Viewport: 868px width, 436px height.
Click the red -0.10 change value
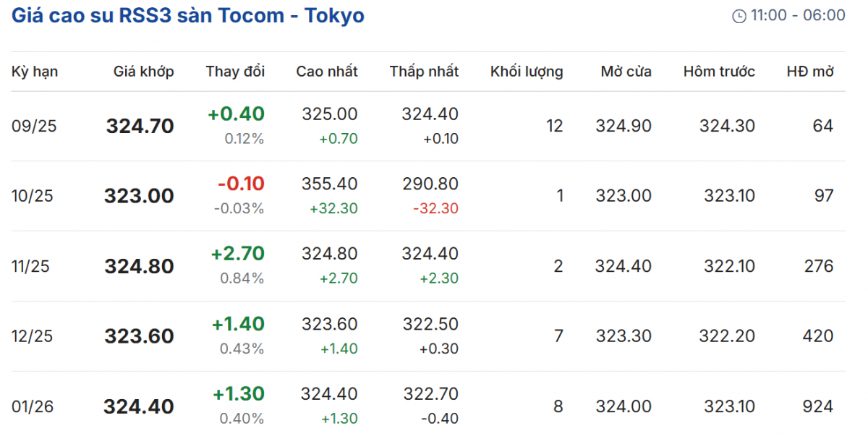[241, 184]
